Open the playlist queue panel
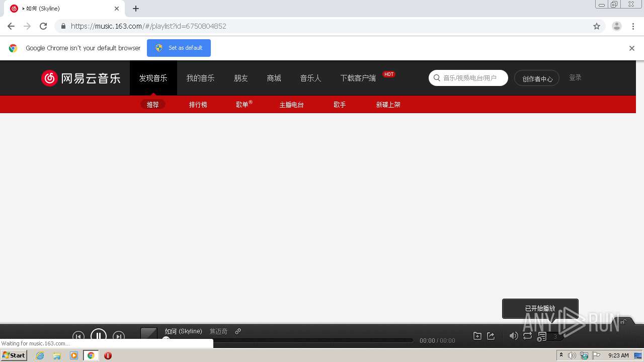Screen dimensions: 644x362 [x=549, y=336]
